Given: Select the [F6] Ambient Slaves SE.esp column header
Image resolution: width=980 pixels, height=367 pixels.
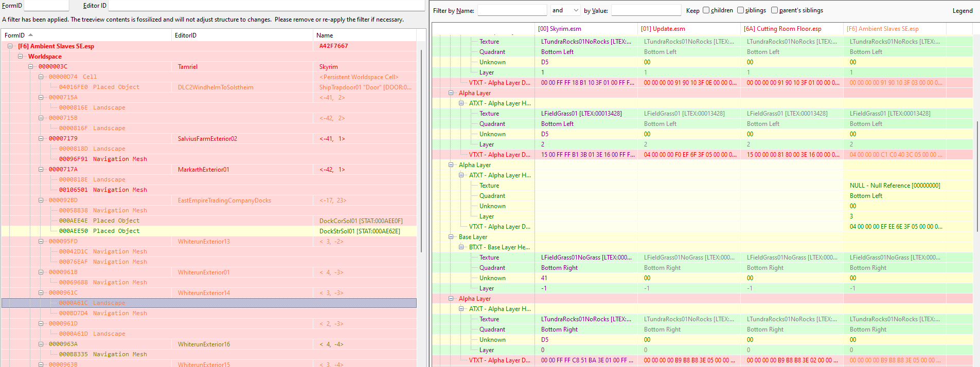Looking at the screenshot, I should pyautogui.click(x=895, y=29).
